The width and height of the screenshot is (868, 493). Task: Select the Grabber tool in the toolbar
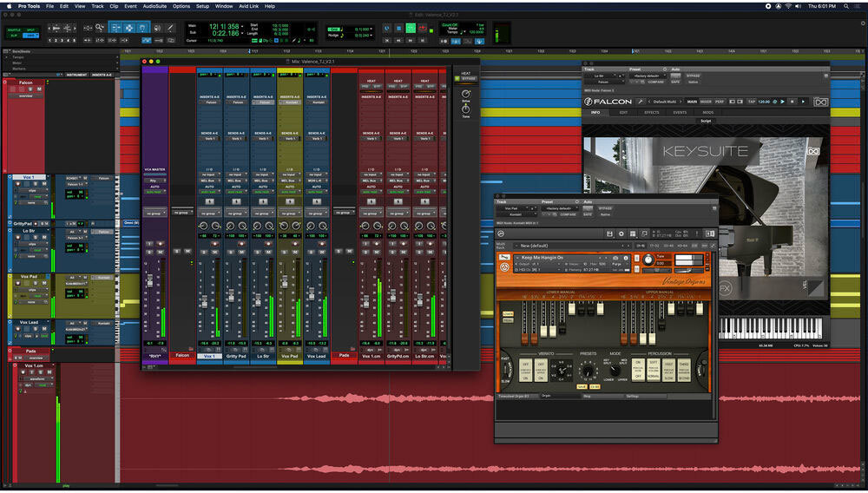(x=141, y=28)
